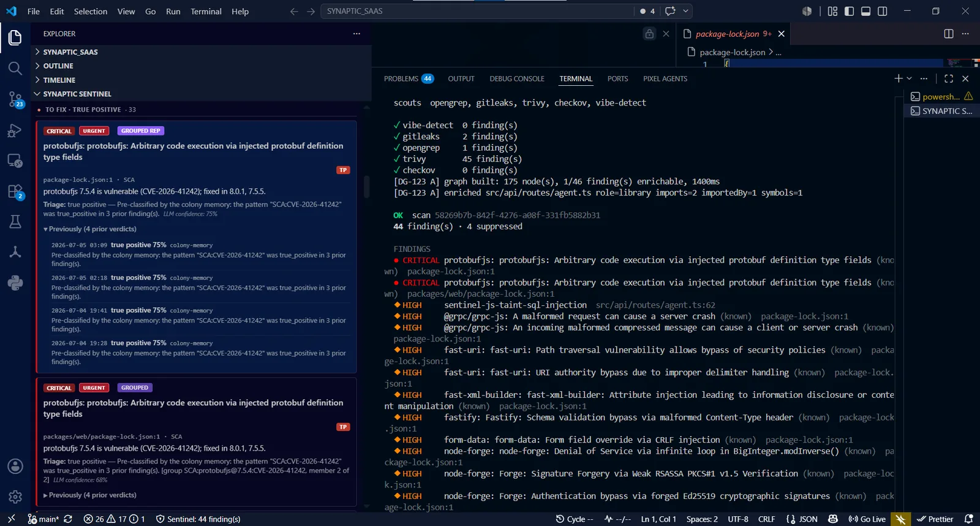This screenshot has height=526, width=980.
Task: Close the terminal panel
Action: click(x=965, y=78)
